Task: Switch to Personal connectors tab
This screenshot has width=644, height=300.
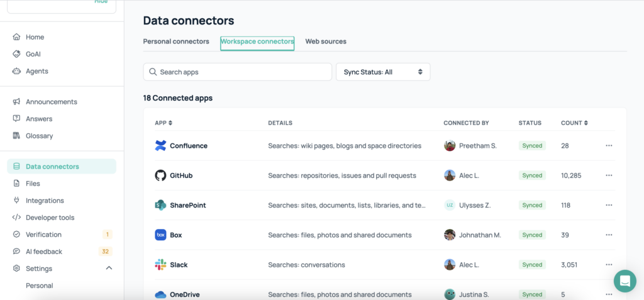Action: [x=176, y=42]
